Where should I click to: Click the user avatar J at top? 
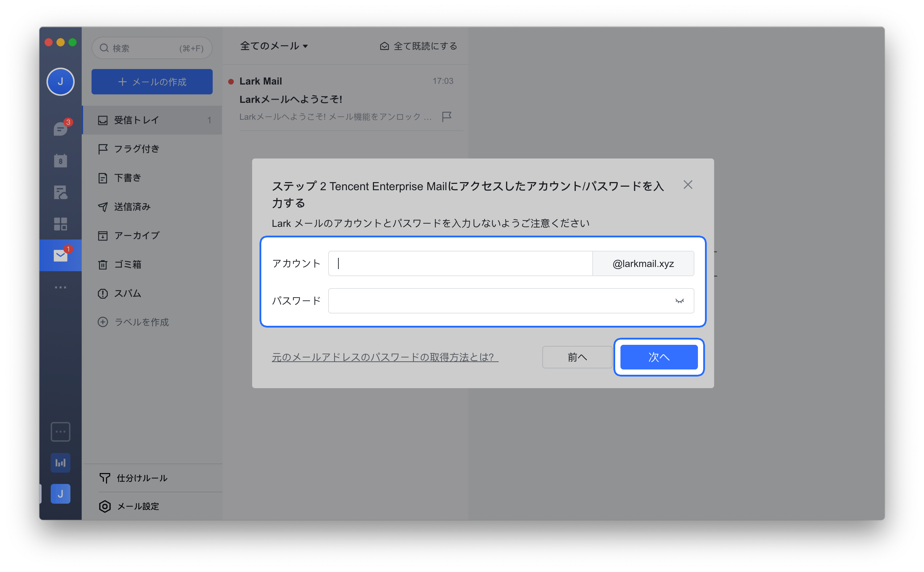point(61,82)
